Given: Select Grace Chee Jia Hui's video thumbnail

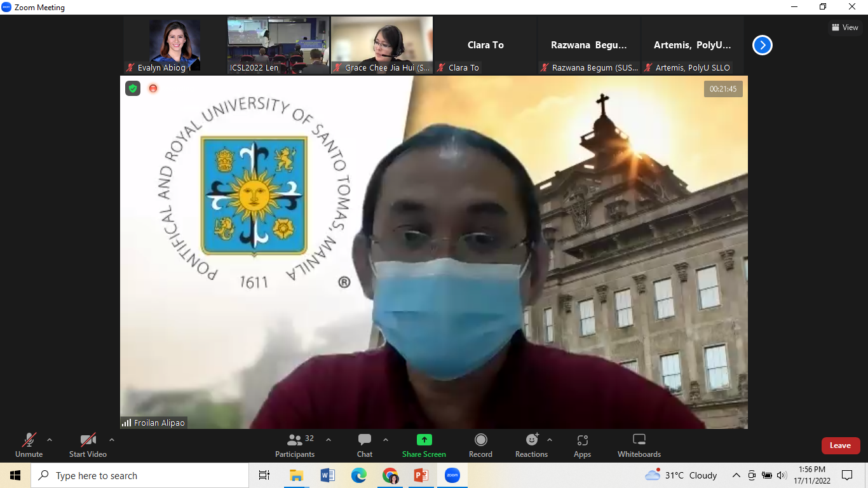Looking at the screenshot, I should click(x=382, y=45).
